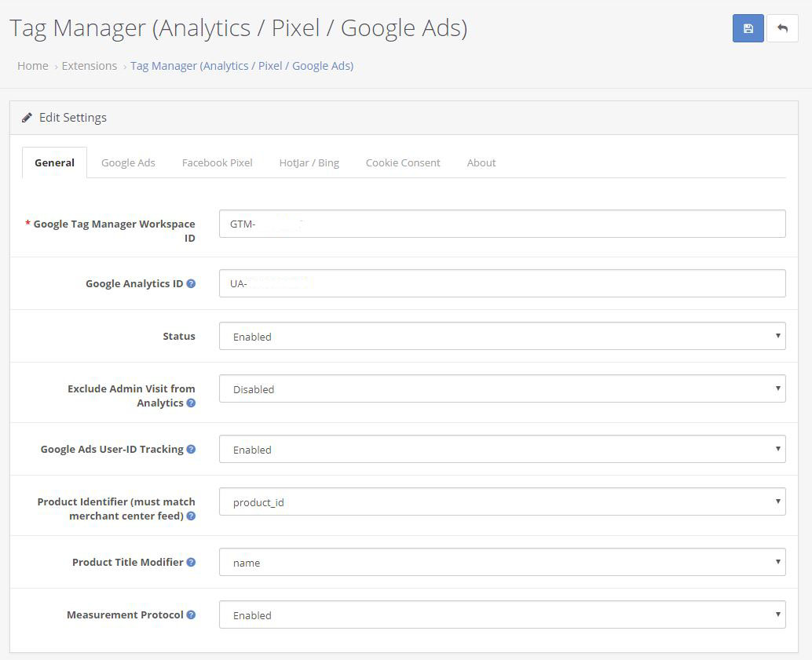Open the Measurement Protocol dropdown
The width and height of the screenshot is (812, 660).
(x=503, y=615)
